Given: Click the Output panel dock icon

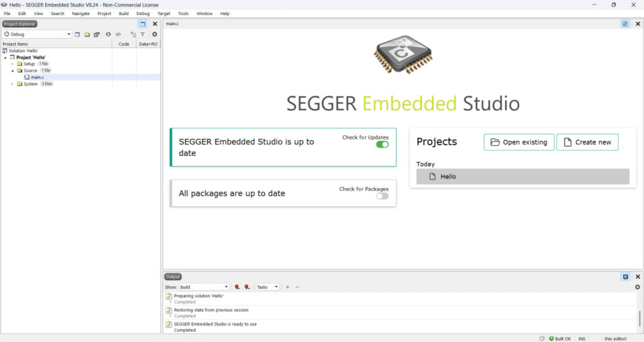Looking at the screenshot, I should 625,277.
